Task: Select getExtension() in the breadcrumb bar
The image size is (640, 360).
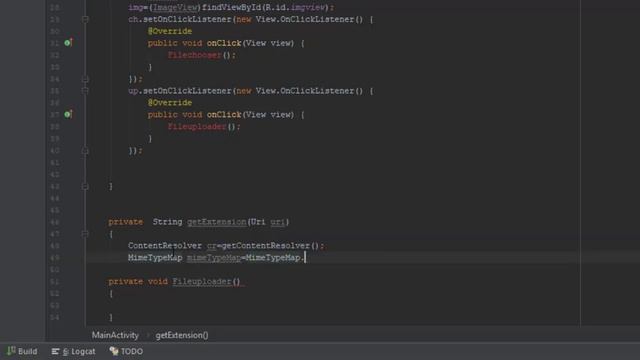Action: pos(182,335)
